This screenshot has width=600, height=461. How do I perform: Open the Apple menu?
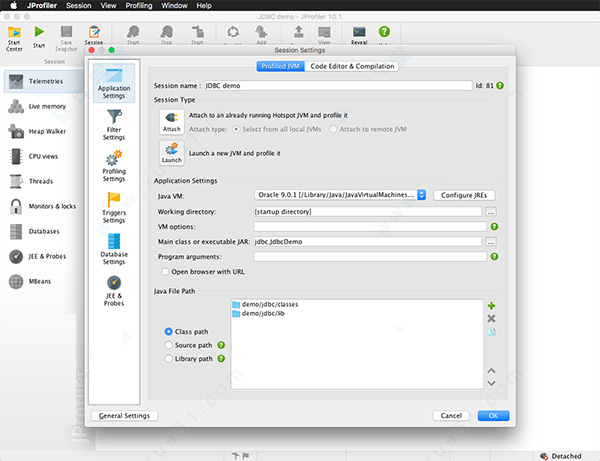(13, 6)
